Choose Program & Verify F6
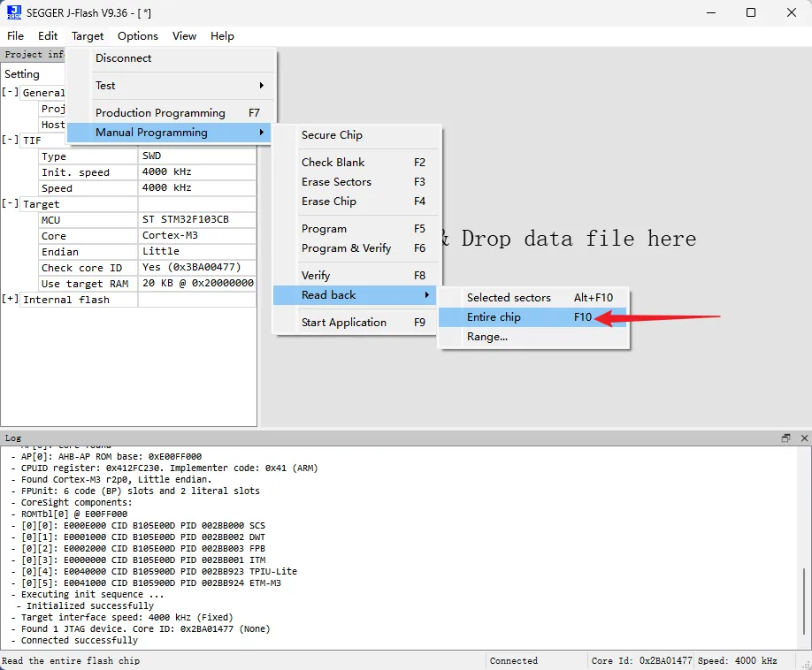Screen dimensions: 812x670 point(356,248)
